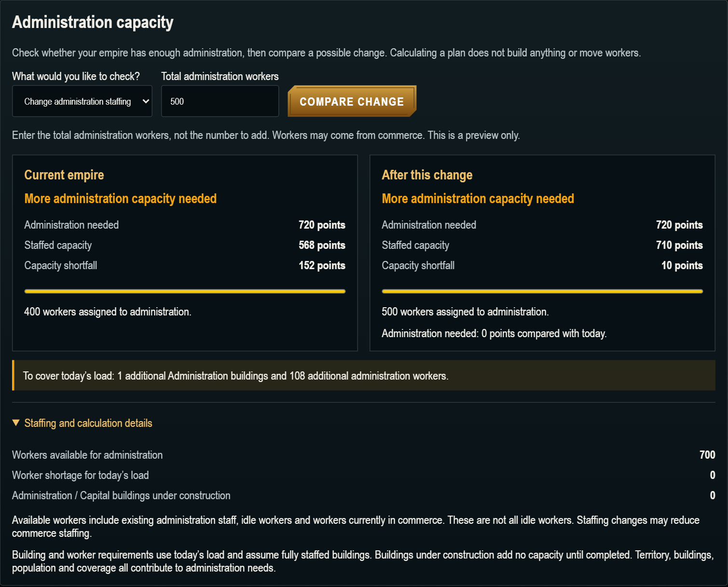Click 'Administration / Capital buildings under construction' label
Screen dimensions: 728x587
click(121, 495)
